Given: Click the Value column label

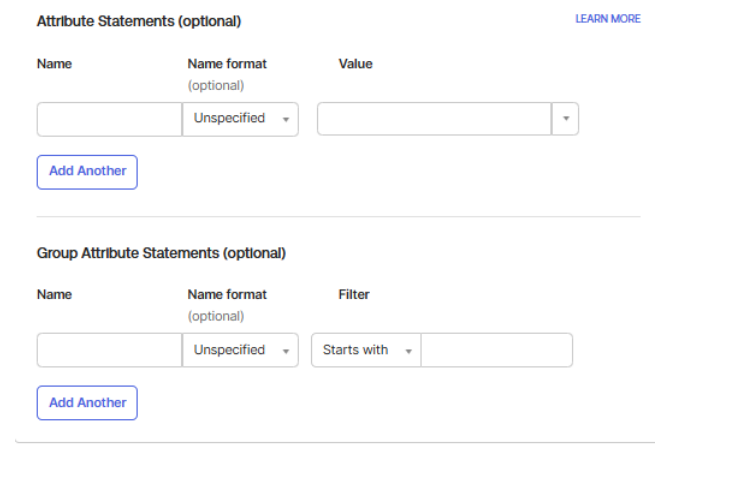Looking at the screenshot, I should pos(355,64).
